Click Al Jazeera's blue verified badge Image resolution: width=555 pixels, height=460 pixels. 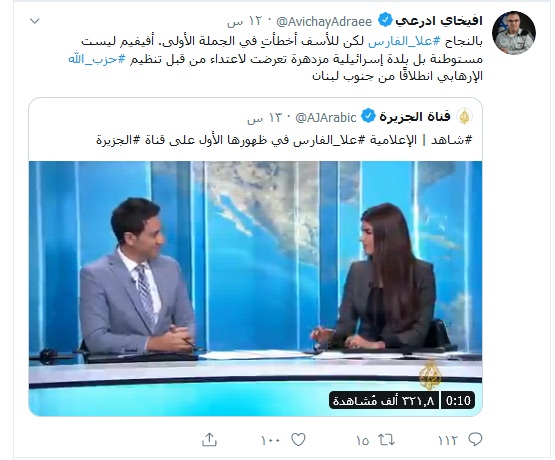tap(368, 116)
